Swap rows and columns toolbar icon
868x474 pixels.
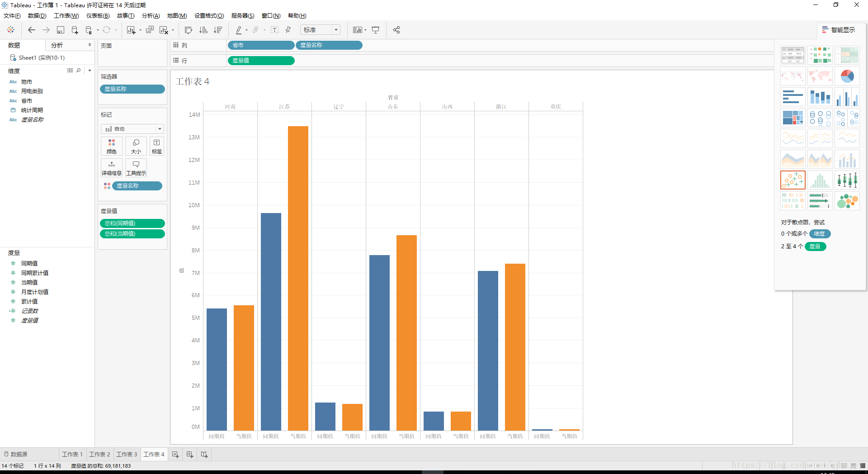[x=189, y=30]
